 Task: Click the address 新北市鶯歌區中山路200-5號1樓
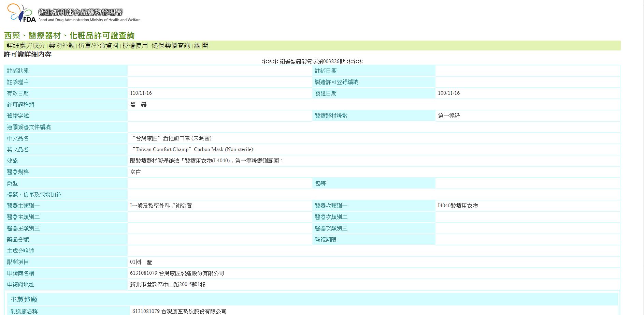(168, 285)
